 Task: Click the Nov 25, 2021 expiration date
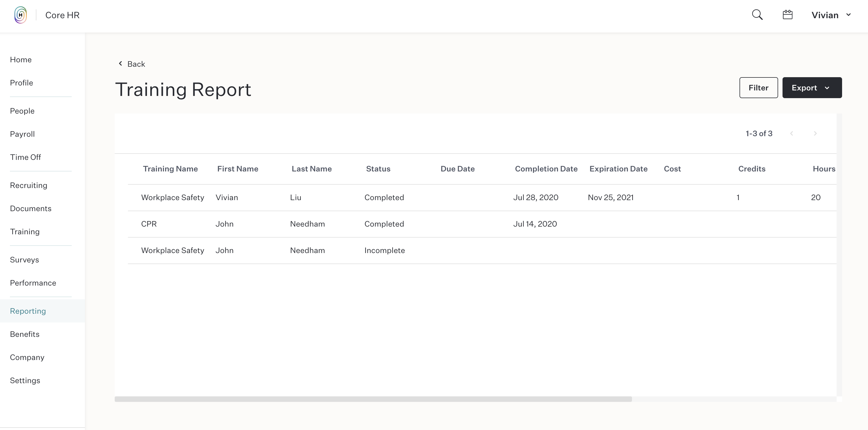coord(610,198)
